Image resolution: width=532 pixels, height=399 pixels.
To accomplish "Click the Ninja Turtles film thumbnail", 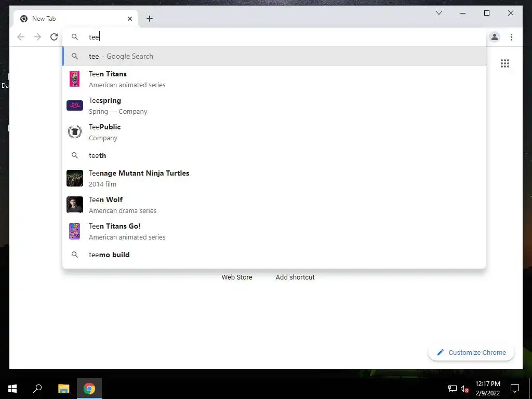I will point(75,178).
